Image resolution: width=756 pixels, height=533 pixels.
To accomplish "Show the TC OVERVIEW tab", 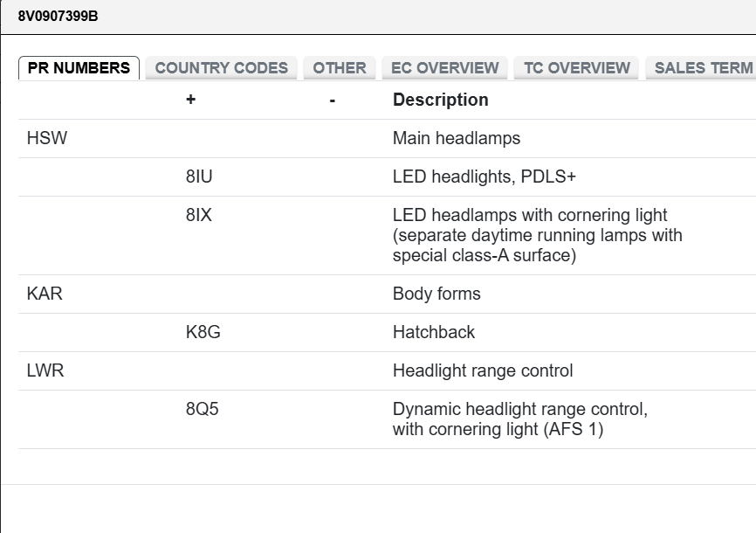I will pos(576,68).
